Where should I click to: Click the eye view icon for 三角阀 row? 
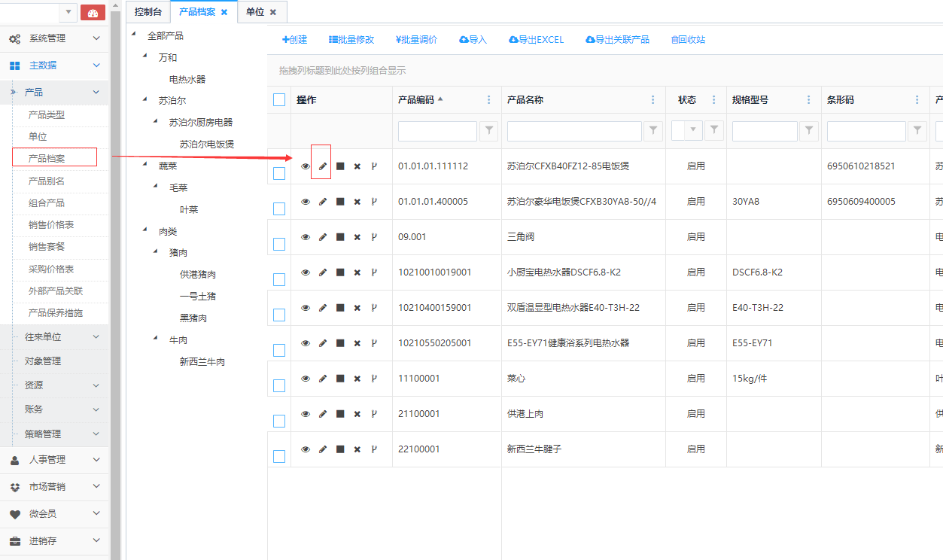pyautogui.click(x=306, y=237)
